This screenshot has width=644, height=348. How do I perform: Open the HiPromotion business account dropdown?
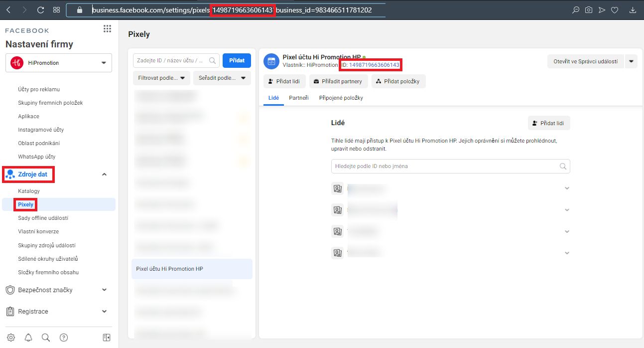59,63
